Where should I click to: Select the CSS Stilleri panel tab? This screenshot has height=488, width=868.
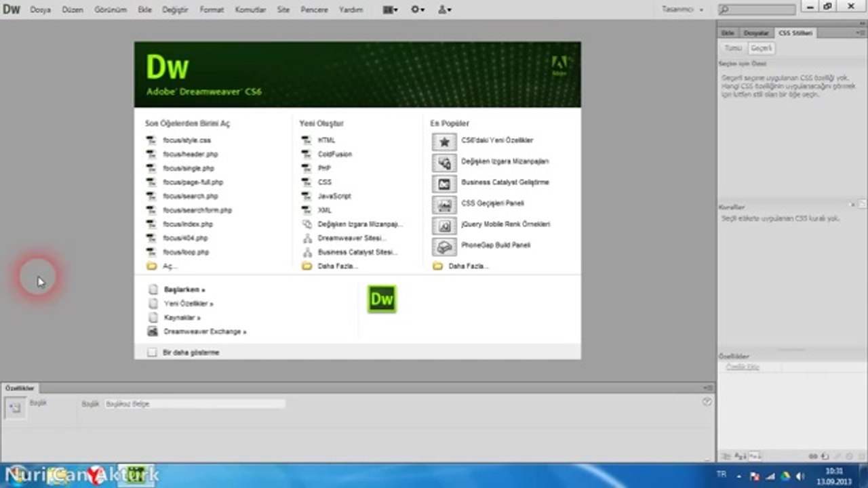795,33
